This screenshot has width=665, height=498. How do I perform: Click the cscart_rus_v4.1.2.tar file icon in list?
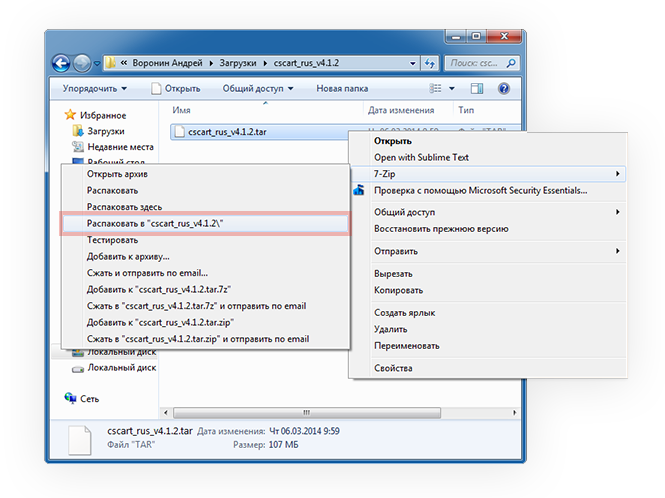[x=178, y=131]
